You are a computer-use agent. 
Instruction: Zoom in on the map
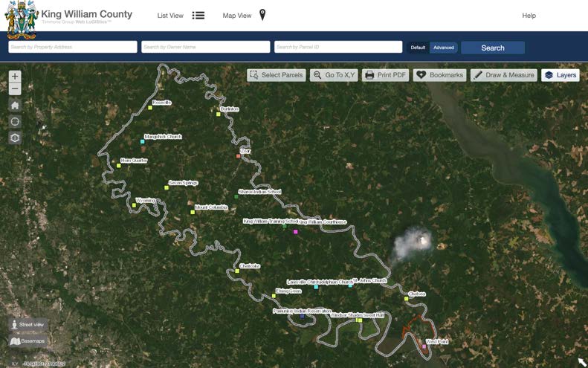point(15,77)
